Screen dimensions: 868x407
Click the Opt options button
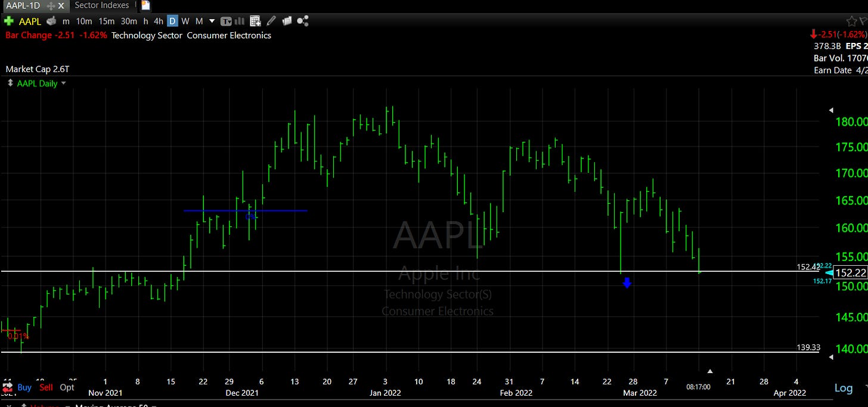[67, 387]
